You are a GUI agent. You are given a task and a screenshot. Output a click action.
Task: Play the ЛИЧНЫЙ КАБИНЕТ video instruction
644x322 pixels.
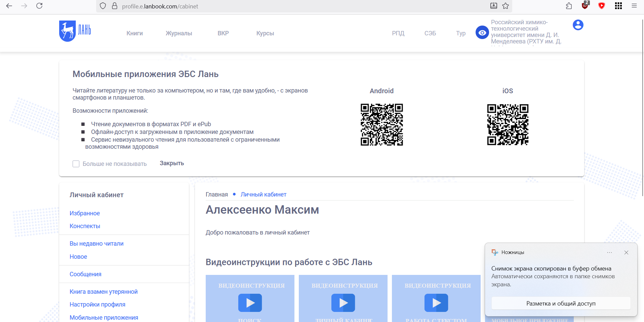point(343,303)
